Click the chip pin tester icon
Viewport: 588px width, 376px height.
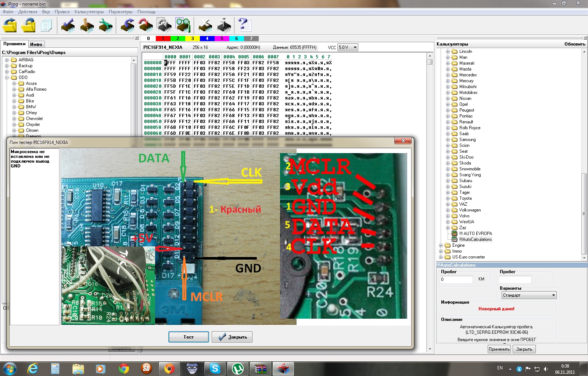87,26
